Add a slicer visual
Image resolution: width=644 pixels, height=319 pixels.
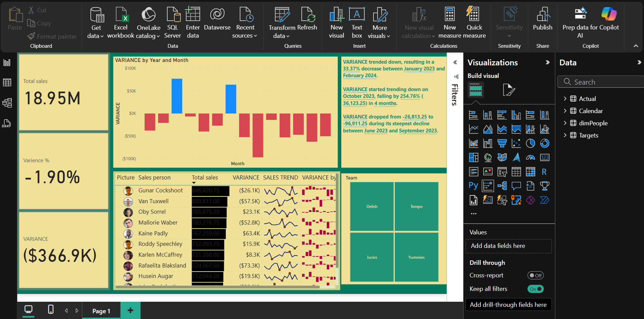[502, 172]
